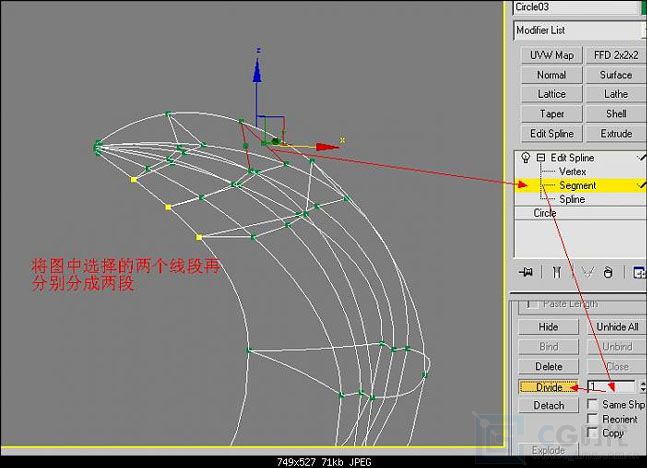Click the Explode button
The height and width of the screenshot is (468, 647).
[x=548, y=450]
